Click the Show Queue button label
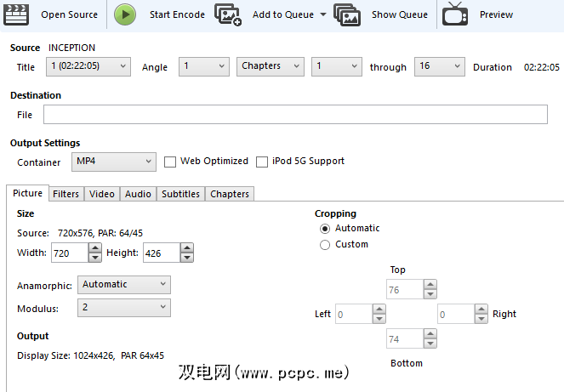Screen dimensions: 564x392 pos(399,14)
